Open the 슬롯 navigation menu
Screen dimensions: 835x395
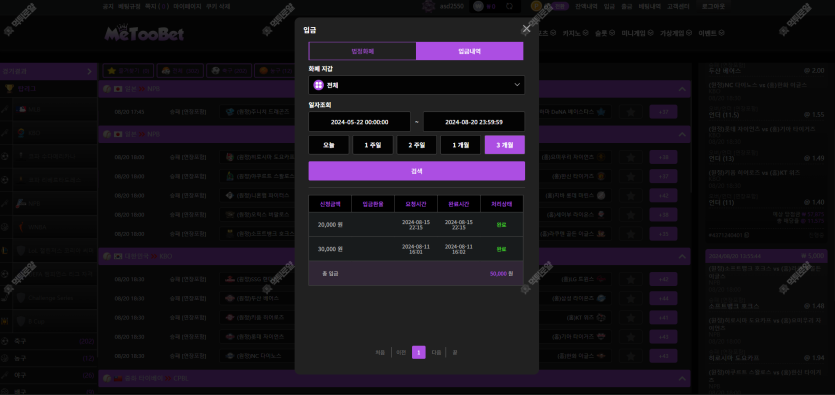pos(604,33)
